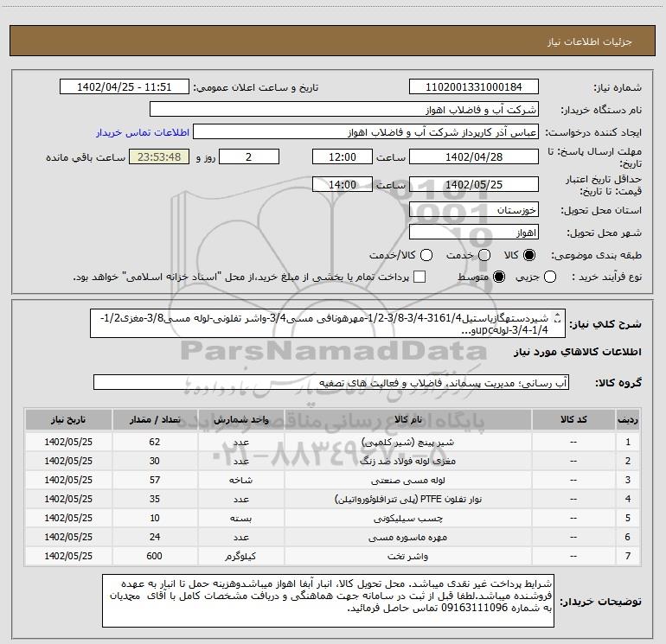Select the row مهره ماسوره مسی
The height and width of the screenshot is (644, 666).
(332, 537)
